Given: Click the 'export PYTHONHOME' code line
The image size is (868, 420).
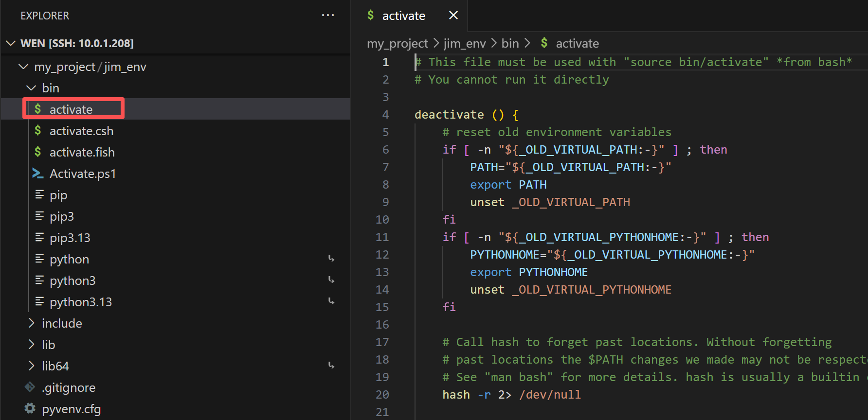Looking at the screenshot, I should [x=529, y=272].
